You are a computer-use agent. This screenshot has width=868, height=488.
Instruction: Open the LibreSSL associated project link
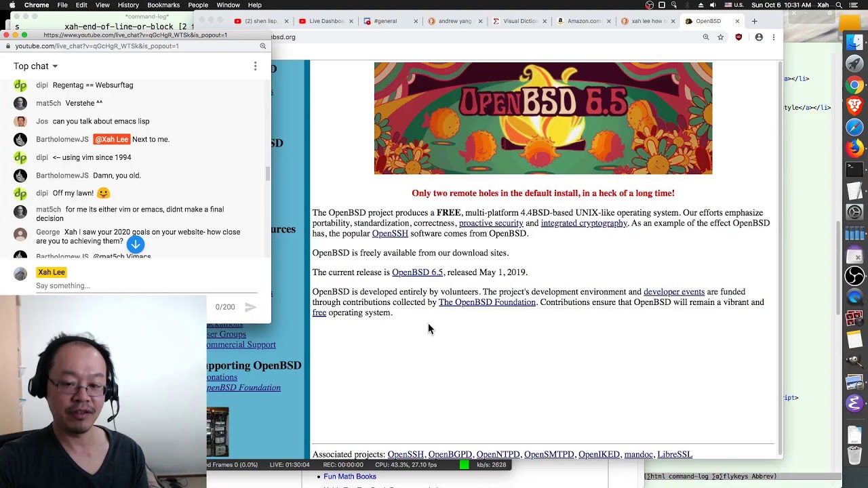(x=675, y=455)
